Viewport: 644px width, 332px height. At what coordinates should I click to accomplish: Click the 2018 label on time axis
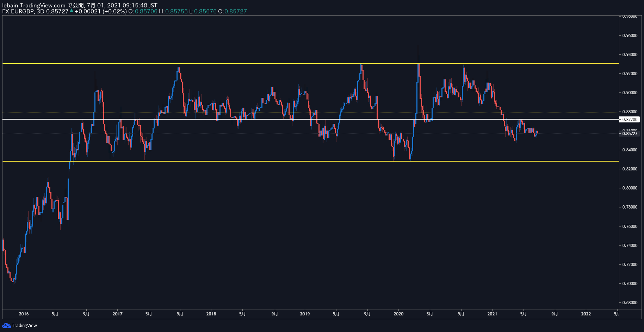tap(211, 314)
